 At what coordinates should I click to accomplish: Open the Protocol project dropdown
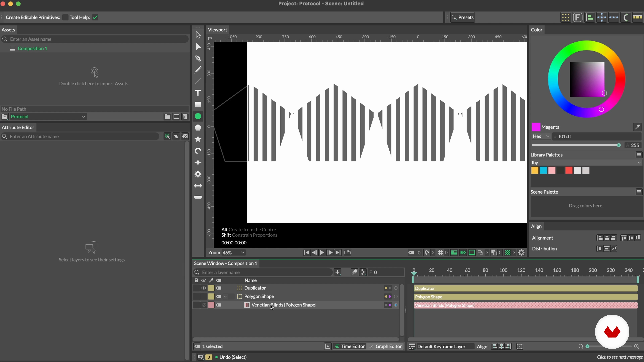[x=48, y=117]
